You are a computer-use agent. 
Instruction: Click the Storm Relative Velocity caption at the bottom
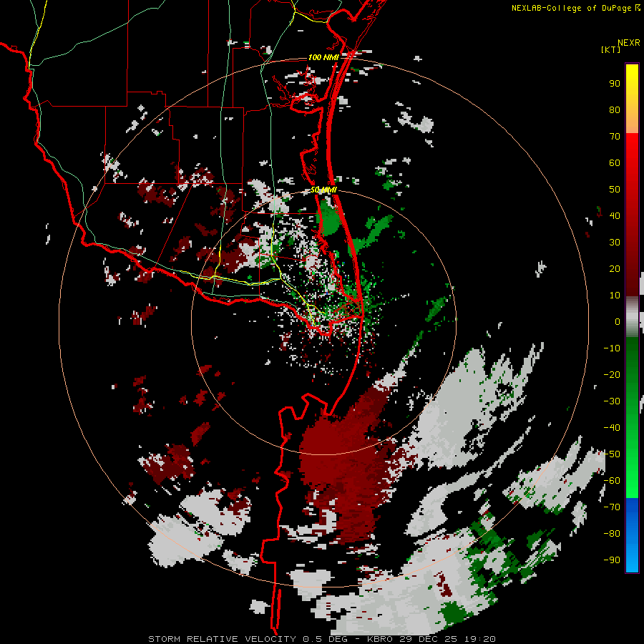pos(321,639)
